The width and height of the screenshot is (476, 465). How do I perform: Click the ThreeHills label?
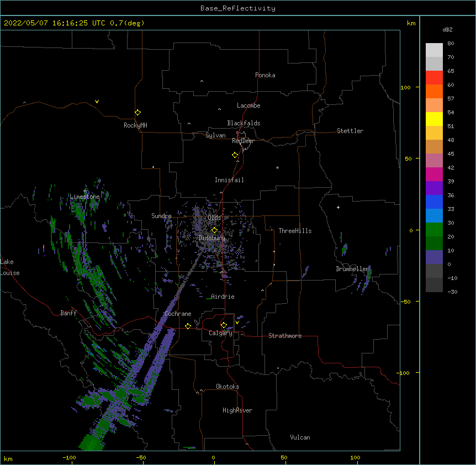(x=295, y=231)
